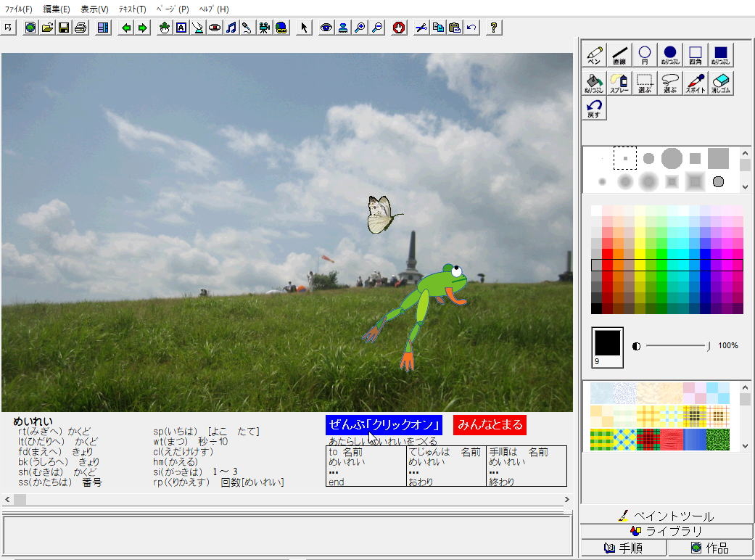Screen dimensions: 755x560
Task: Click the open folder icon
Action: (47, 28)
